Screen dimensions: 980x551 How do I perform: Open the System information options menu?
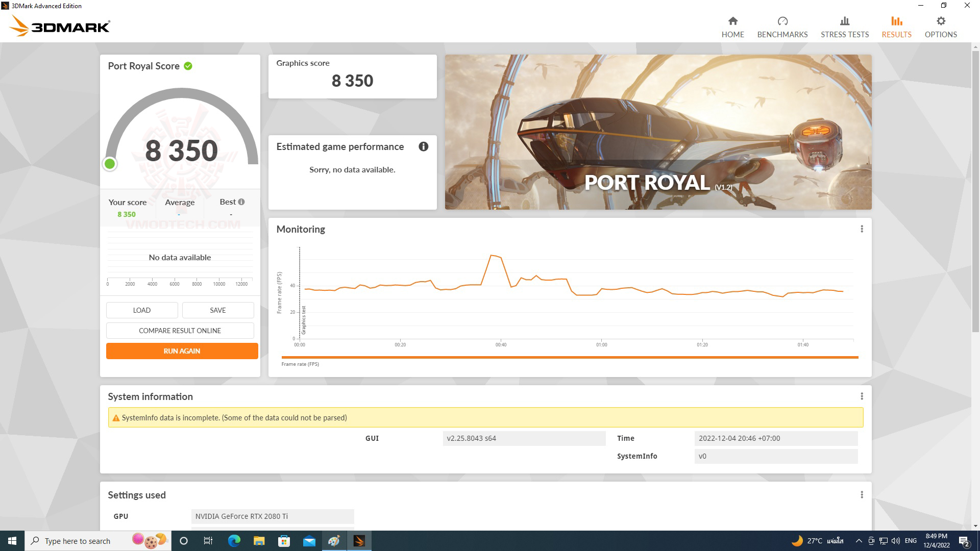pyautogui.click(x=862, y=396)
